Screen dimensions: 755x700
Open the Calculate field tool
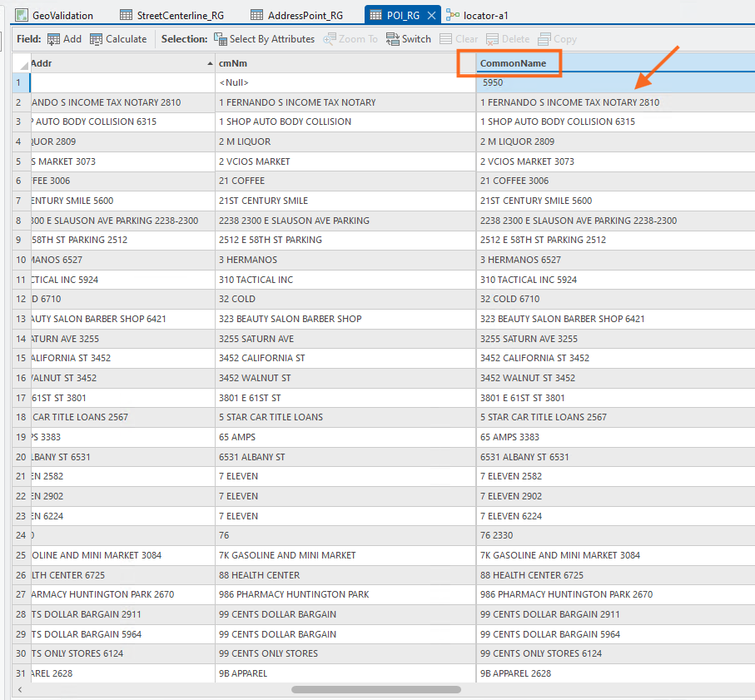coord(97,39)
